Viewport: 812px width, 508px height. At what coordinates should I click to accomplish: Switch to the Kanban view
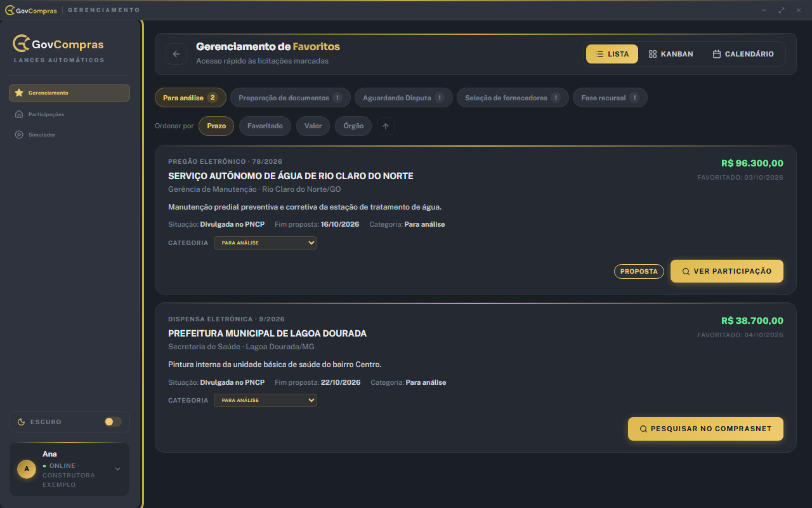[x=671, y=54]
